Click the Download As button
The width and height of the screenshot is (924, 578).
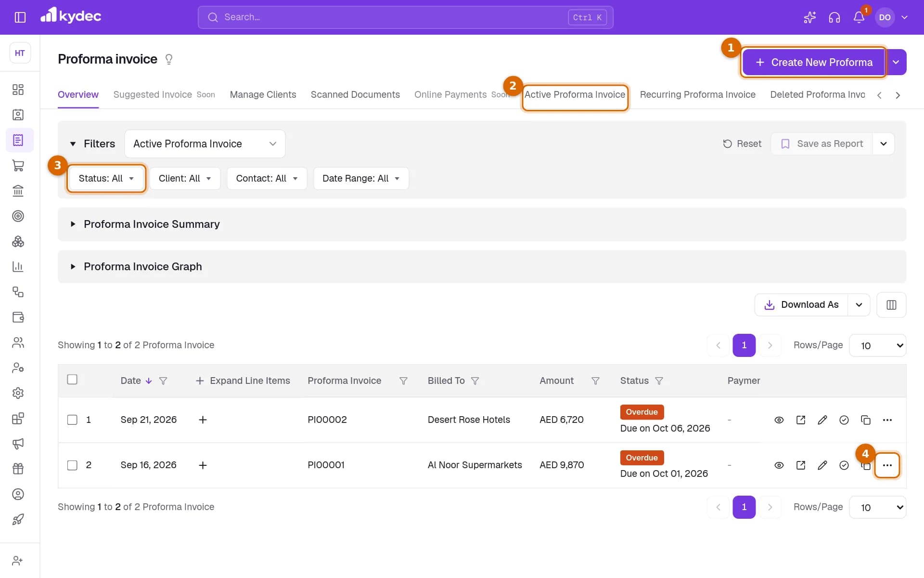point(801,305)
